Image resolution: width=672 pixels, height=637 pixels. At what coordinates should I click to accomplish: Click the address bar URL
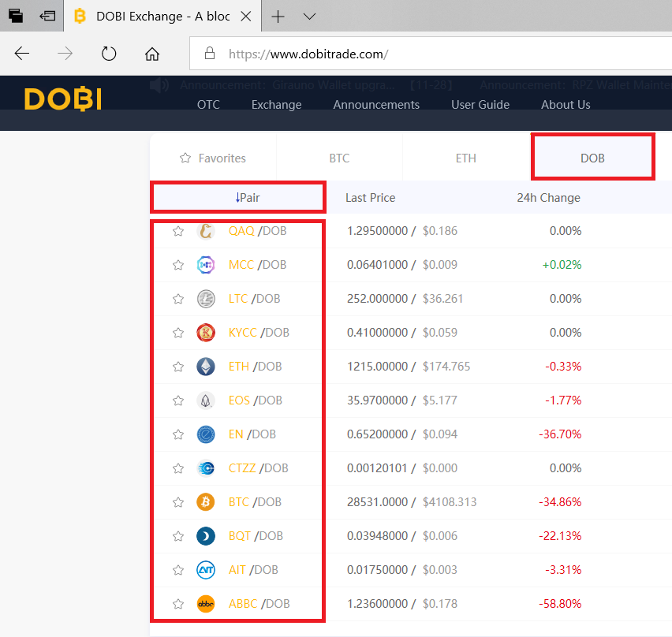pyautogui.click(x=308, y=54)
